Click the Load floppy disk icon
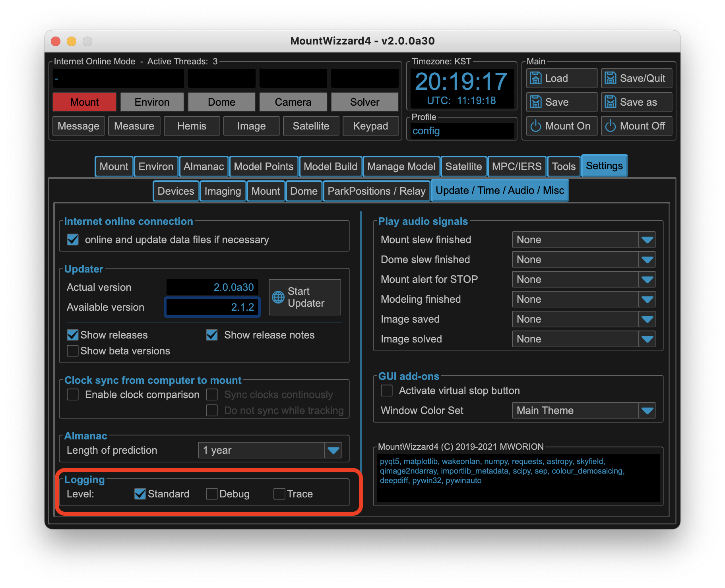The width and height of the screenshot is (725, 588). [x=535, y=78]
